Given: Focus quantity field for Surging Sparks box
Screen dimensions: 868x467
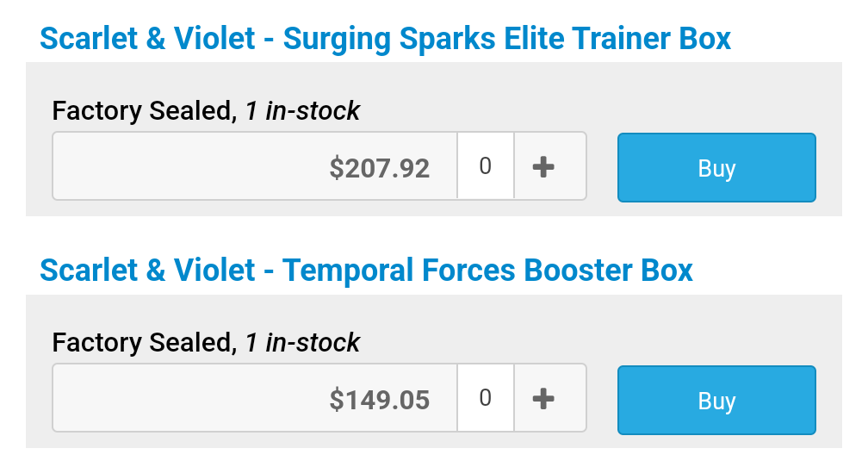Looking at the screenshot, I should (x=486, y=166).
